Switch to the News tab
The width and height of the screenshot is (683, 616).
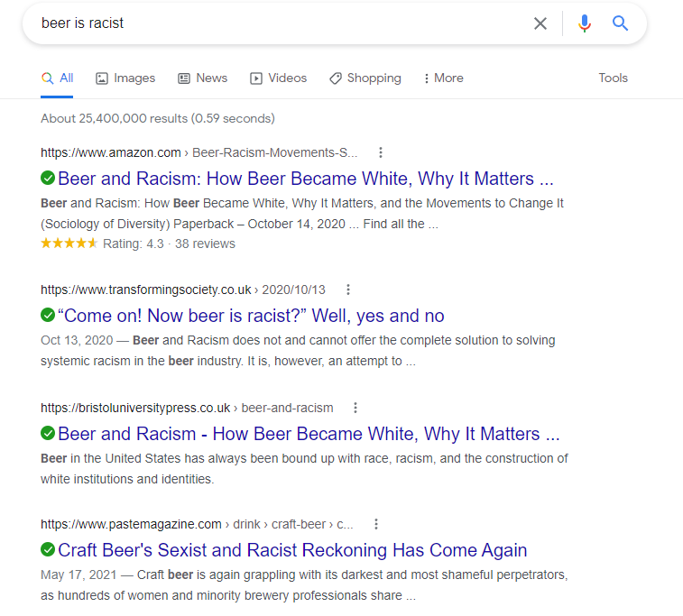pos(203,78)
